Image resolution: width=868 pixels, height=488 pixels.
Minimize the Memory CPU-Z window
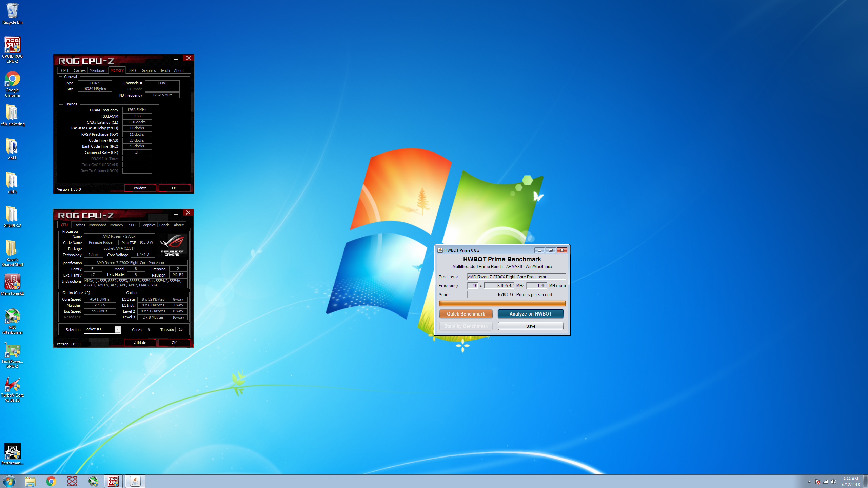click(176, 59)
